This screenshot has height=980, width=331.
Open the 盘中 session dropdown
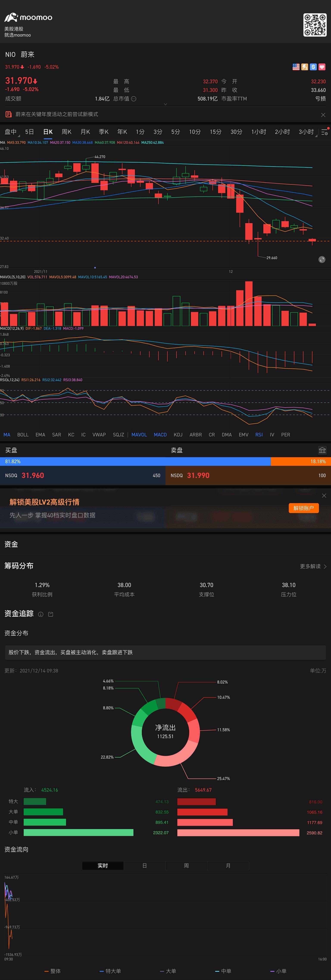click(x=11, y=132)
